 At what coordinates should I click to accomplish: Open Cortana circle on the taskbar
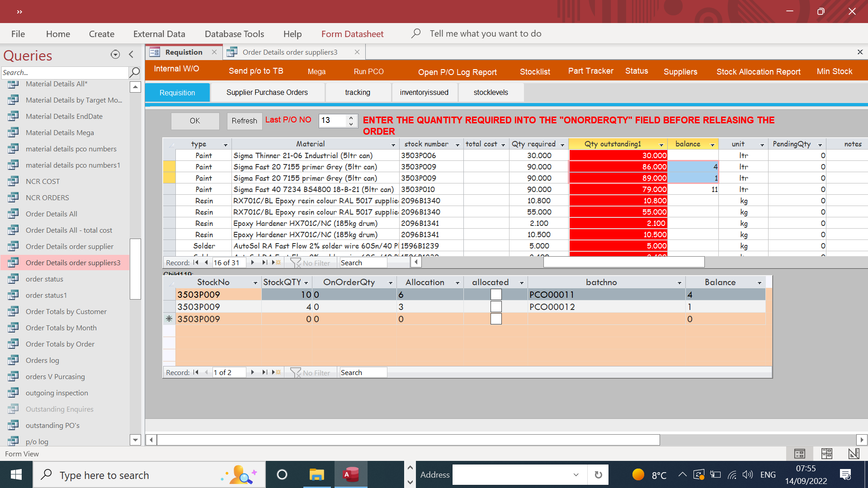pos(282,475)
